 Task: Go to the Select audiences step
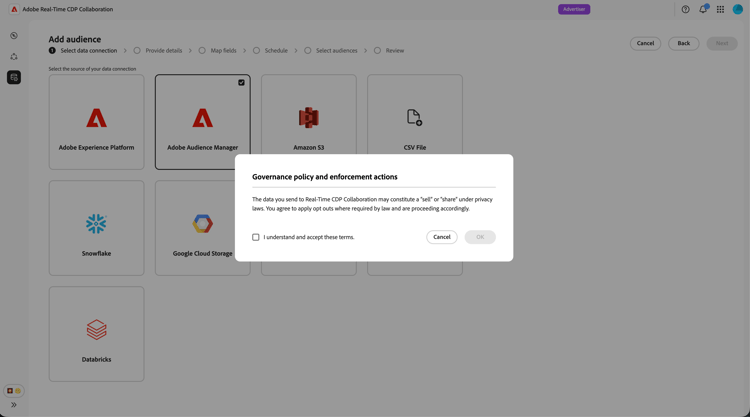pos(331,51)
